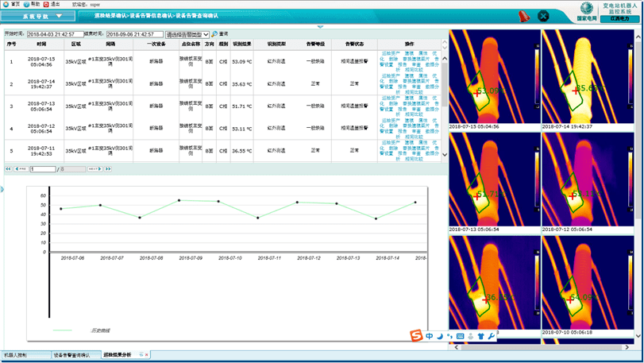This screenshot has height=363, width=644.
Task: Open the alarm type dropdown
Action: coord(187,35)
